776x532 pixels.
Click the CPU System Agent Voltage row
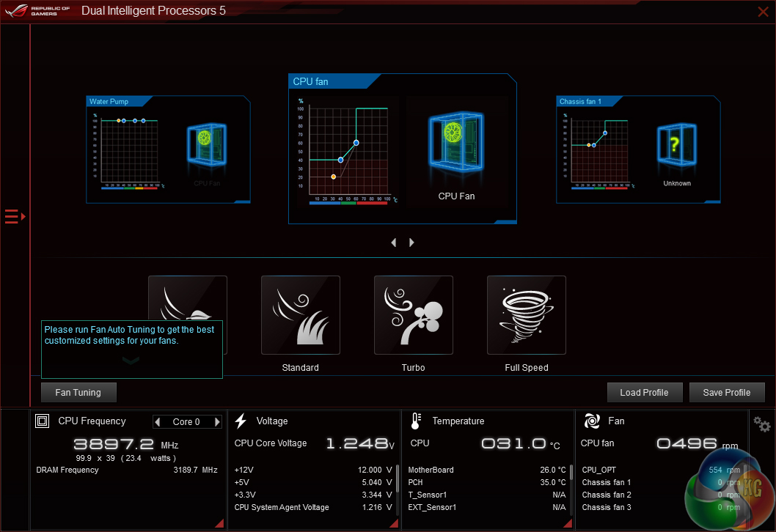pyautogui.click(x=312, y=507)
